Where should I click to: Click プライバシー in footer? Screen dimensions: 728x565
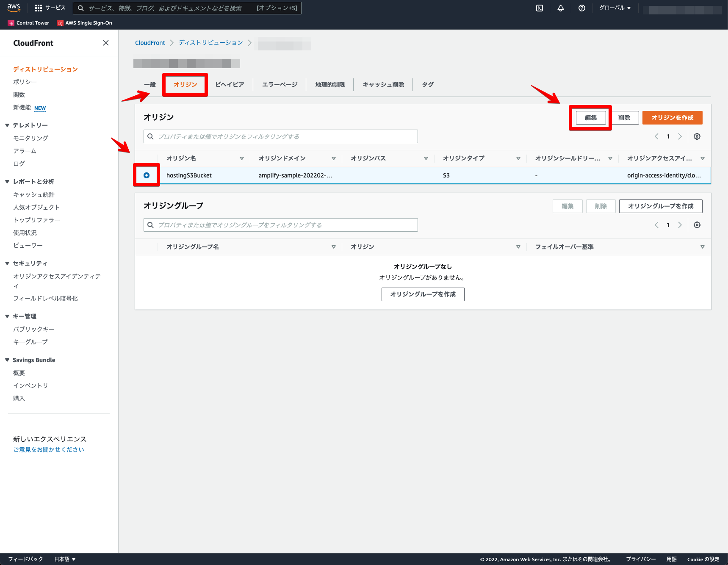point(641,559)
